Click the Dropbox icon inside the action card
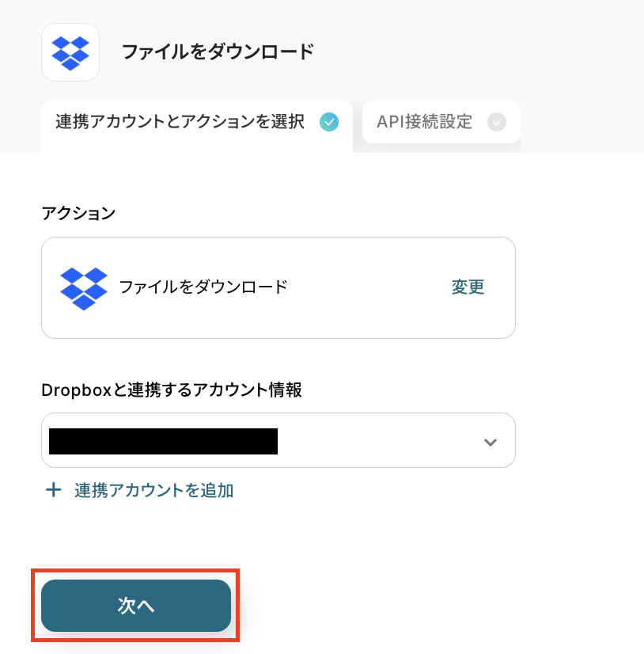Viewport: 644px width, 654px height. (84, 289)
